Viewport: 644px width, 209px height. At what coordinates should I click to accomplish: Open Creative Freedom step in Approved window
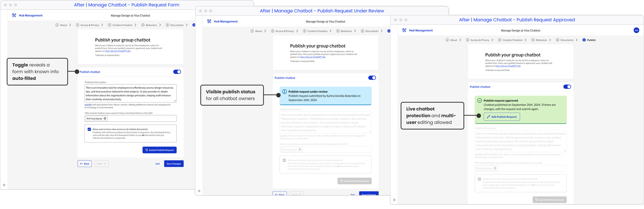click(x=510, y=40)
